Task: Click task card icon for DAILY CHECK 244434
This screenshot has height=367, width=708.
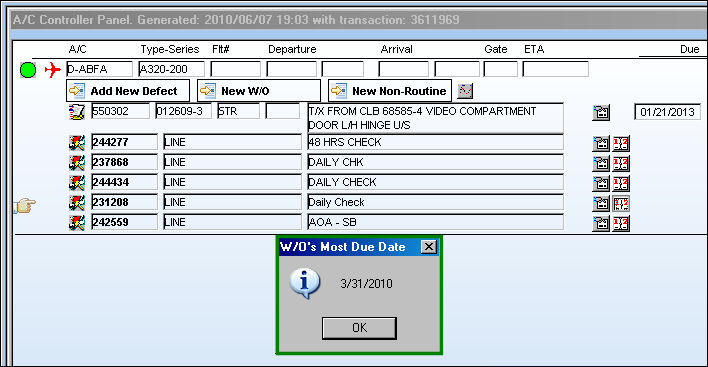Action: [621, 183]
